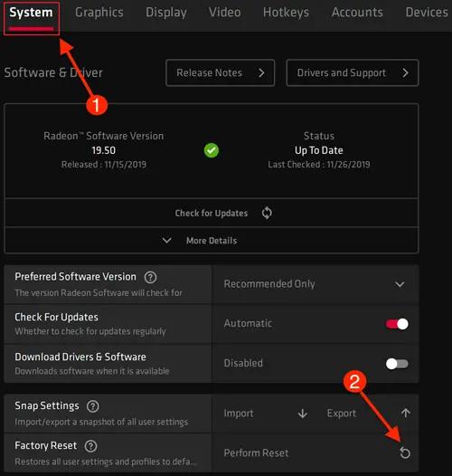Enable Download Drivers & Software switch
This screenshot has height=476, width=452.
[x=397, y=364]
